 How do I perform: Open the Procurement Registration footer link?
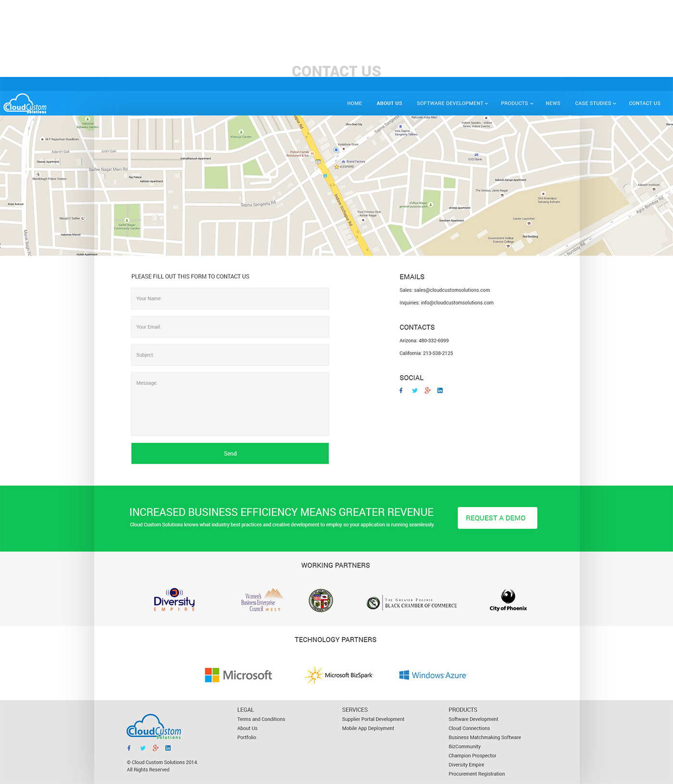point(476,774)
